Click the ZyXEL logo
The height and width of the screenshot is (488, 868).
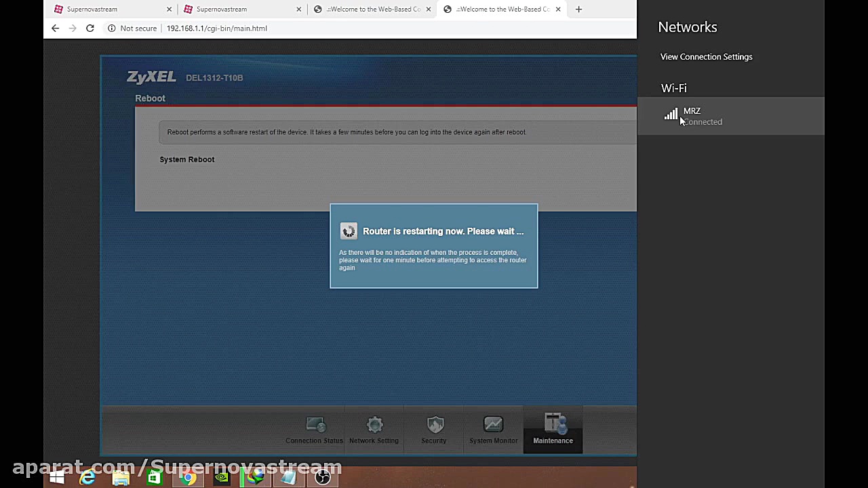[151, 77]
